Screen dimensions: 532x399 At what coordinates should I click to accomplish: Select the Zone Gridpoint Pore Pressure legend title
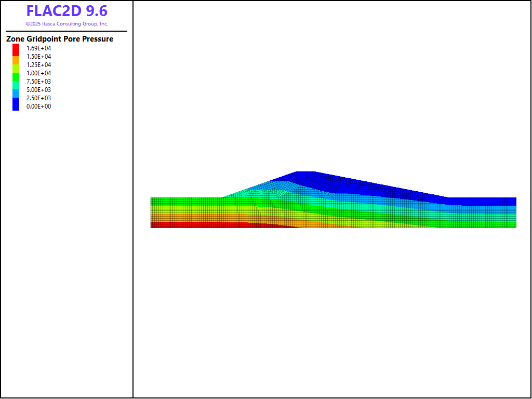[60, 39]
